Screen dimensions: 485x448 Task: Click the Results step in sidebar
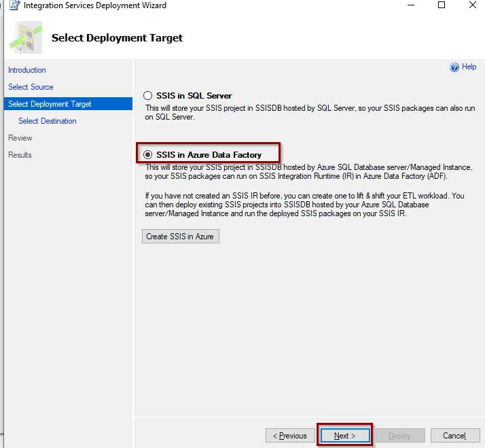20,155
